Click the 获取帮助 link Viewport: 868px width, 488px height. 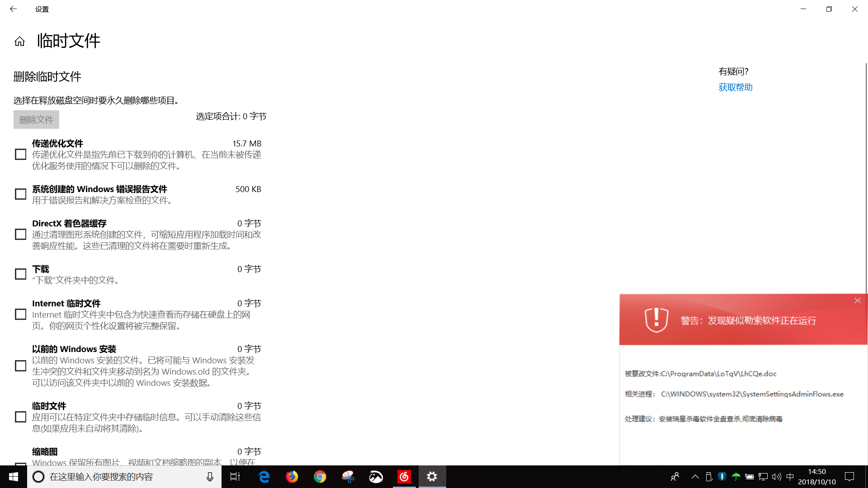(735, 87)
